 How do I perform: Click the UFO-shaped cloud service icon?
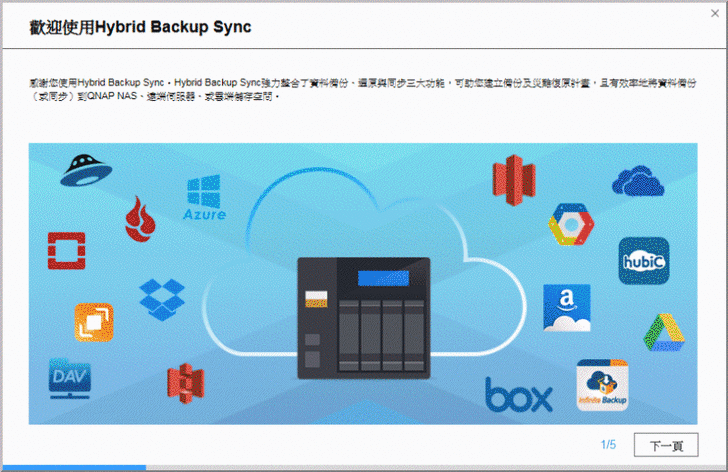(x=86, y=170)
